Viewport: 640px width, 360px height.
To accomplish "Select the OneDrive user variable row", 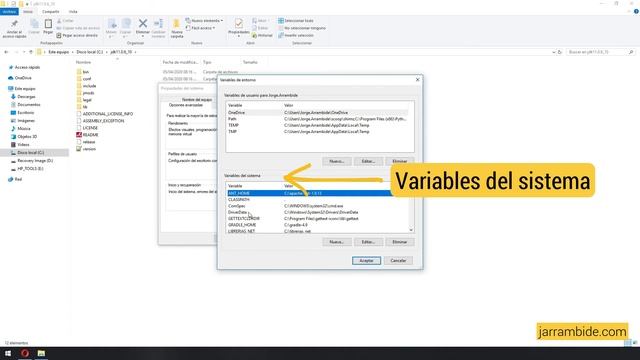I will click(318, 112).
